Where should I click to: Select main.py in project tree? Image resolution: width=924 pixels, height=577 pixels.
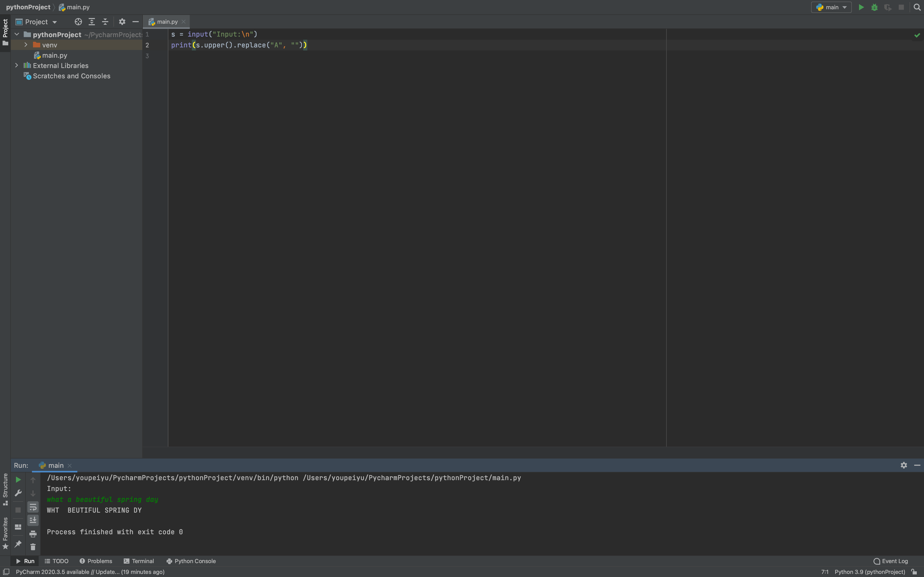pos(55,55)
